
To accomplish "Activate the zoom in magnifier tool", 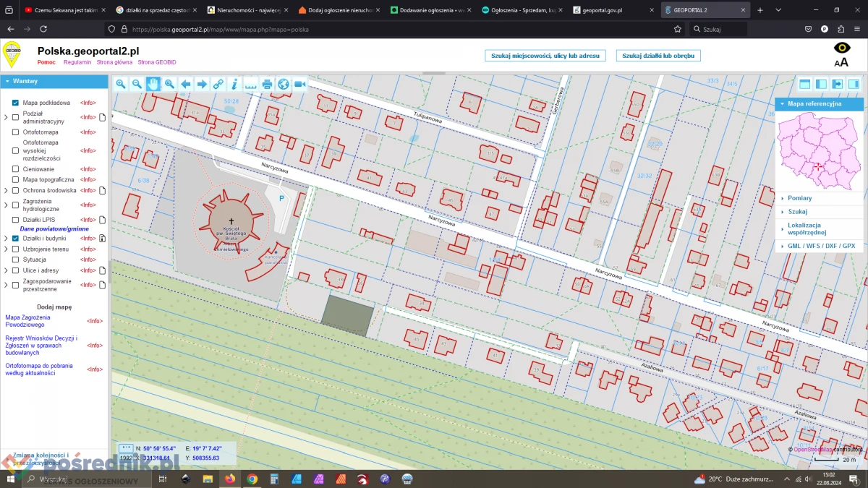I will (120, 84).
